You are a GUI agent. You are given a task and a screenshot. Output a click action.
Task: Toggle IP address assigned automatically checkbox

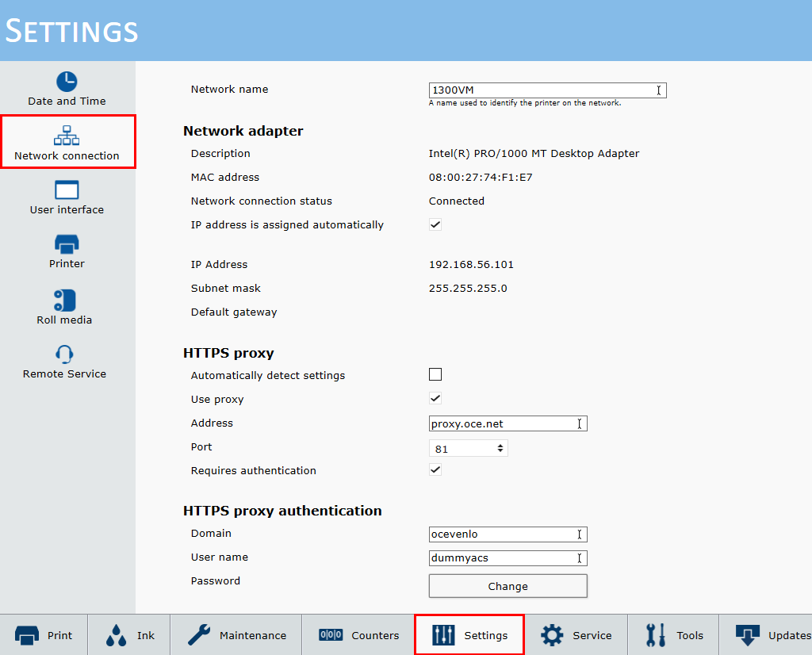point(435,224)
